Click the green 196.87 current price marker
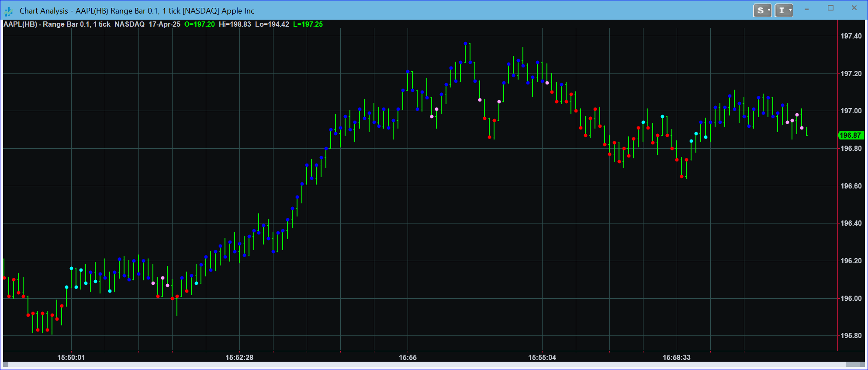Viewport: 868px width, 370px height. click(851, 136)
